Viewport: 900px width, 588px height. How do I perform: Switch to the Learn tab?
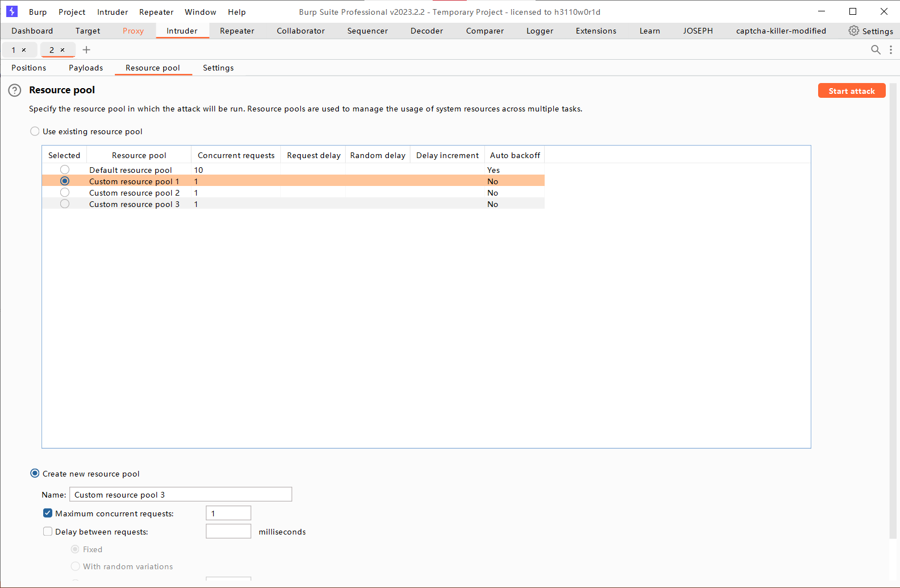pos(650,31)
